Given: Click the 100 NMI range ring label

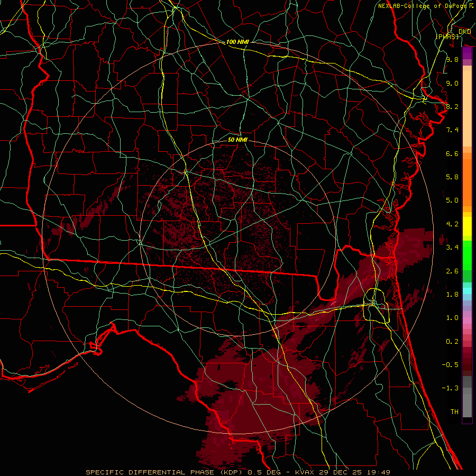Looking at the screenshot, I should point(237,42).
